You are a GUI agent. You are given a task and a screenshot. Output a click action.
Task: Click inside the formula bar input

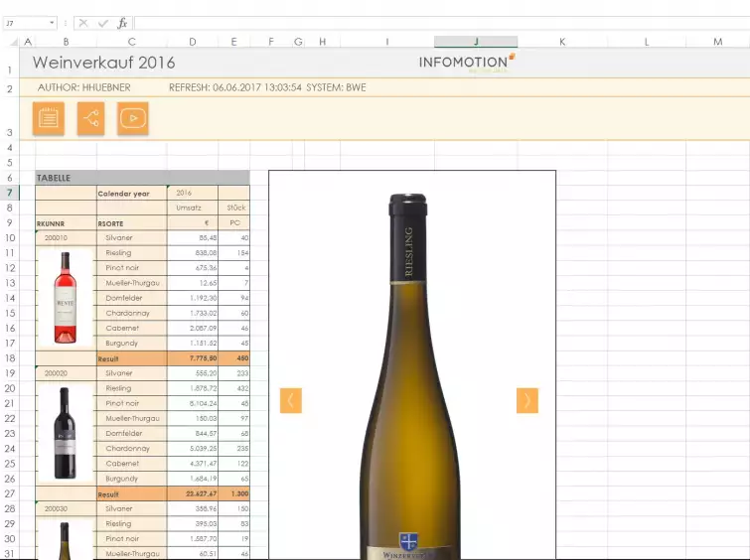[x=437, y=23]
